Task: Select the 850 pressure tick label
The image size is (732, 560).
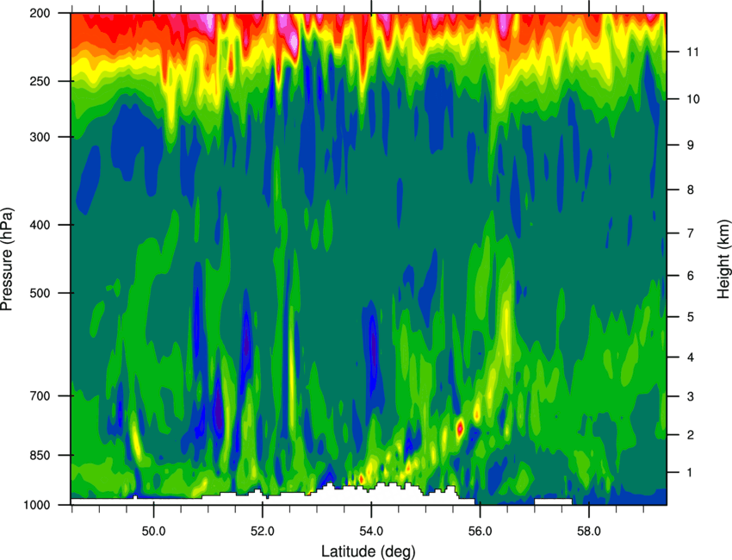Action: [40, 455]
